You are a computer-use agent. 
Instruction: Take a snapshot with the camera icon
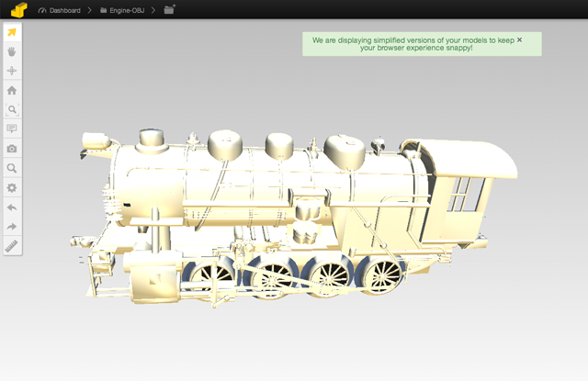point(12,149)
